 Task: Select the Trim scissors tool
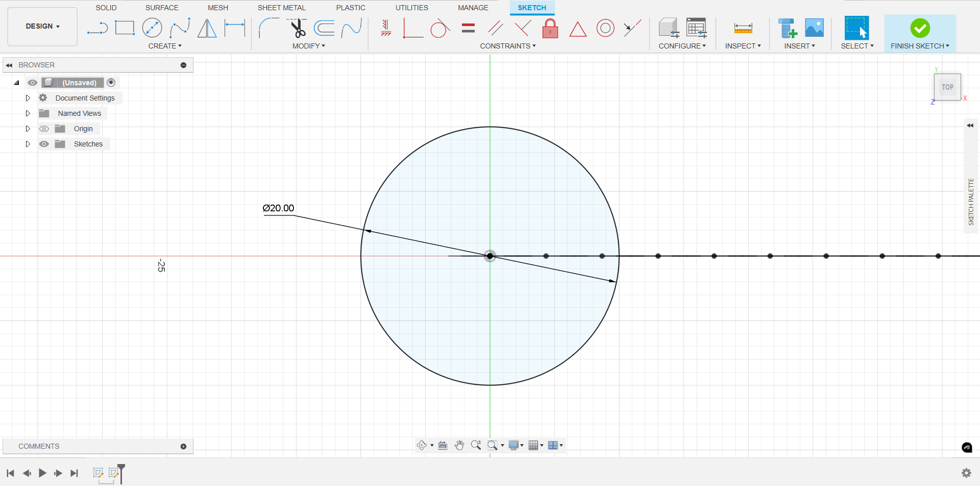(297, 28)
